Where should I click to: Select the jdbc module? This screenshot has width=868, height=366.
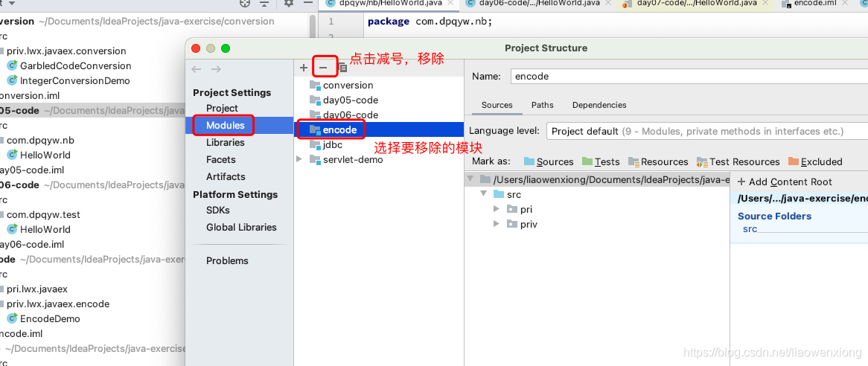click(x=325, y=145)
